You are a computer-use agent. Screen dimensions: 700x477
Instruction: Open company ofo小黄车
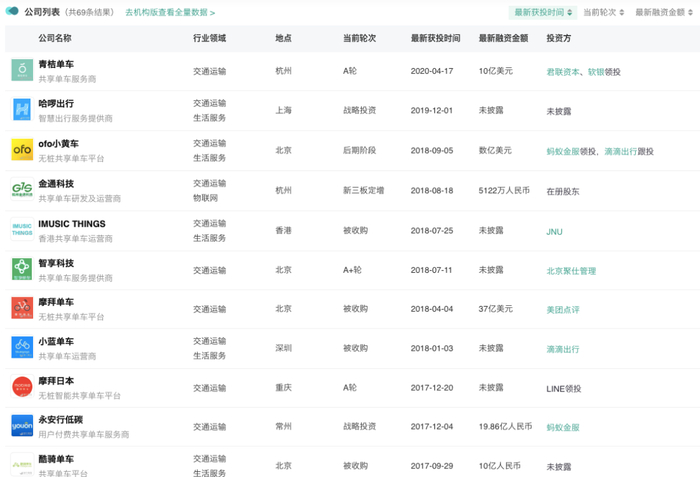(58, 144)
